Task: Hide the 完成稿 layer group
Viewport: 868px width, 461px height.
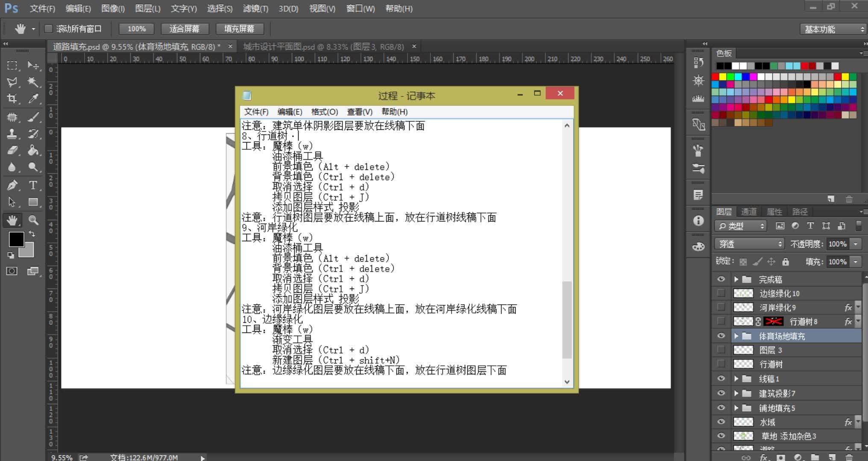Action: [x=721, y=279]
